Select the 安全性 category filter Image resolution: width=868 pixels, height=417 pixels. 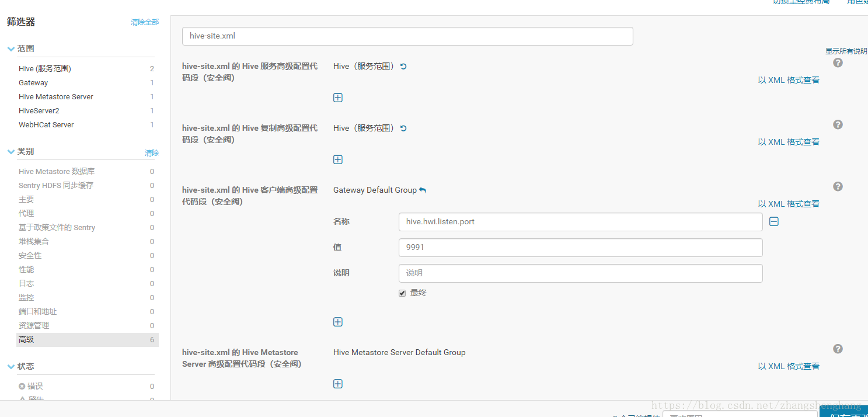click(88, 255)
